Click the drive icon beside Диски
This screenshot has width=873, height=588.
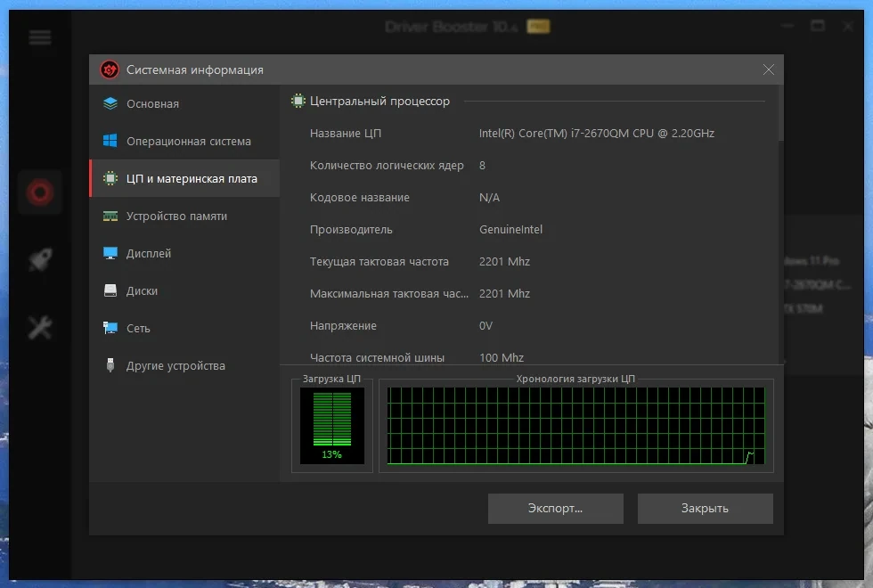tap(110, 290)
